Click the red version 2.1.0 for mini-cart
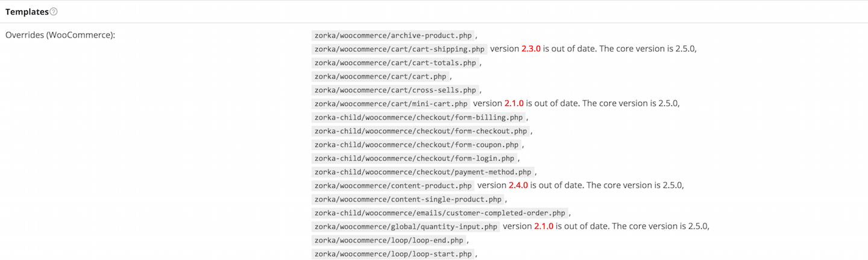The width and height of the screenshot is (868, 260). pos(514,104)
